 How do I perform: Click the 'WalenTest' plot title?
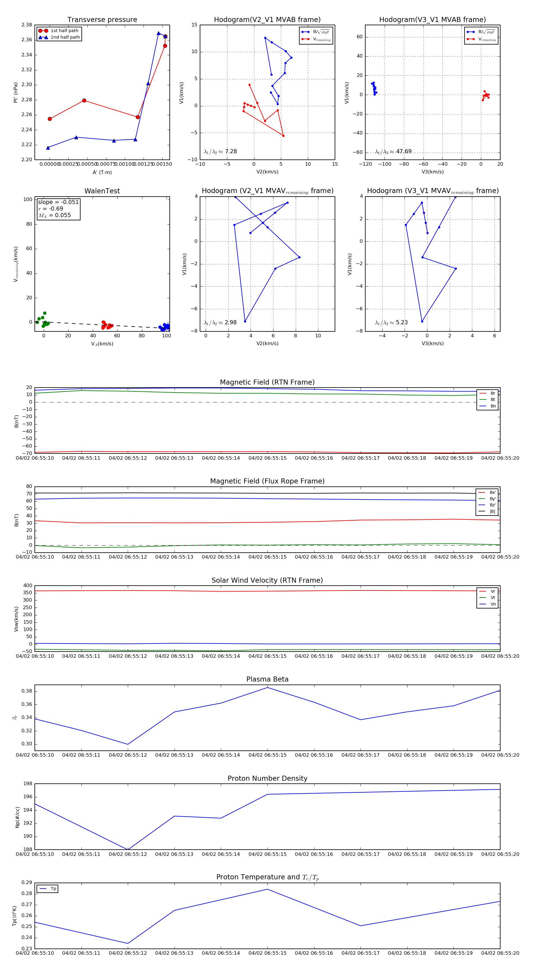[x=102, y=191]
